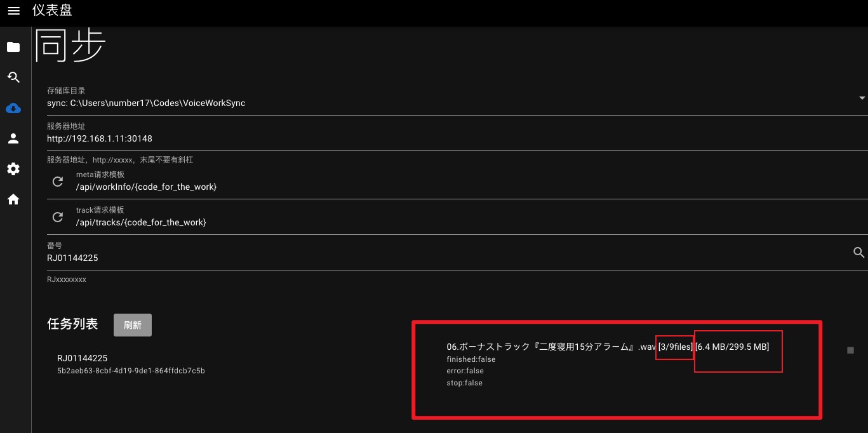
Task: Open the scan search sidebar icon
Action: coord(13,77)
